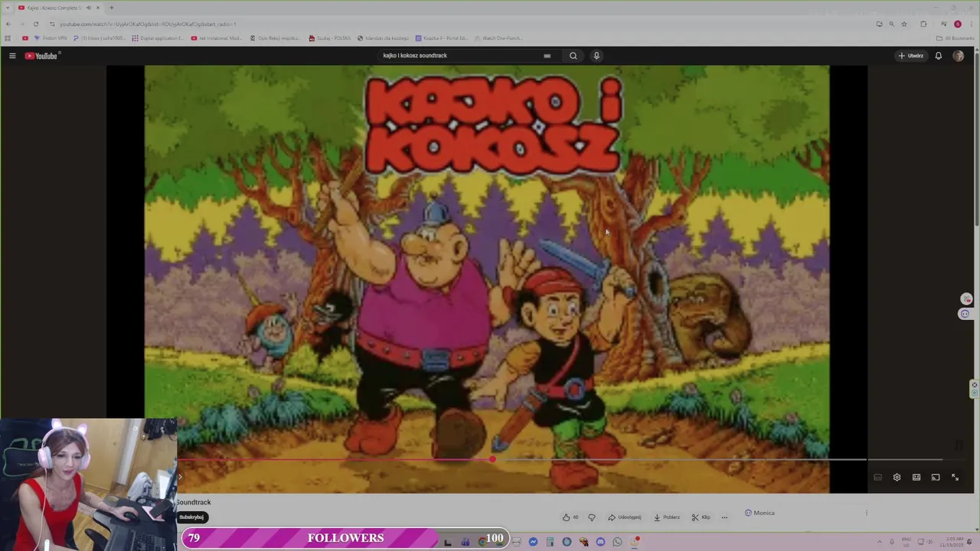The width and height of the screenshot is (980, 551).
Task: Mute the tab via its speaker icon
Action: tap(88, 8)
